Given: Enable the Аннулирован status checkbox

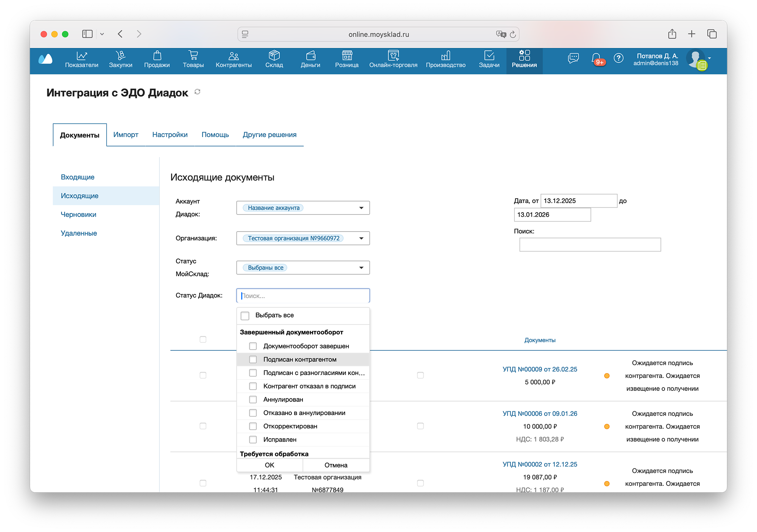Looking at the screenshot, I should click(x=253, y=400).
